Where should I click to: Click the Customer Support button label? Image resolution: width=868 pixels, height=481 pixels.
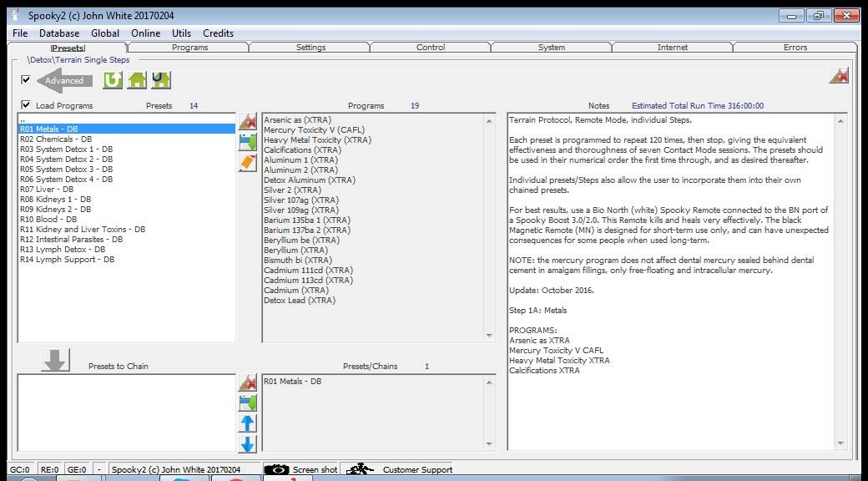coord(417,470)
